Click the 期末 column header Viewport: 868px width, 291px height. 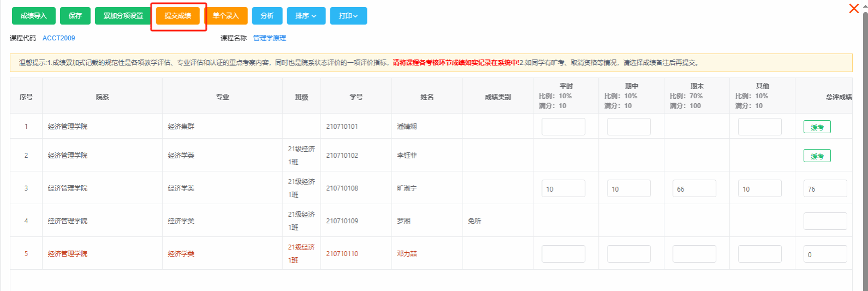pyautogui.click(x=697, y=96)
